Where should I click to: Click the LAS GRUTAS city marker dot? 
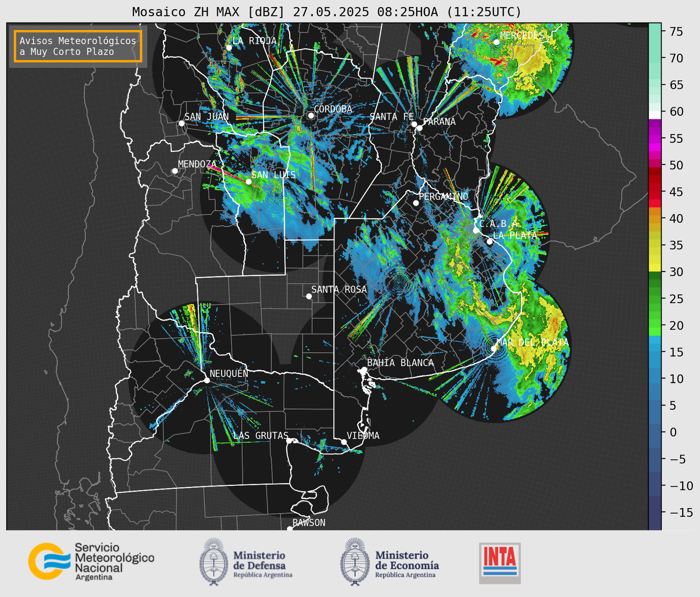289,440
